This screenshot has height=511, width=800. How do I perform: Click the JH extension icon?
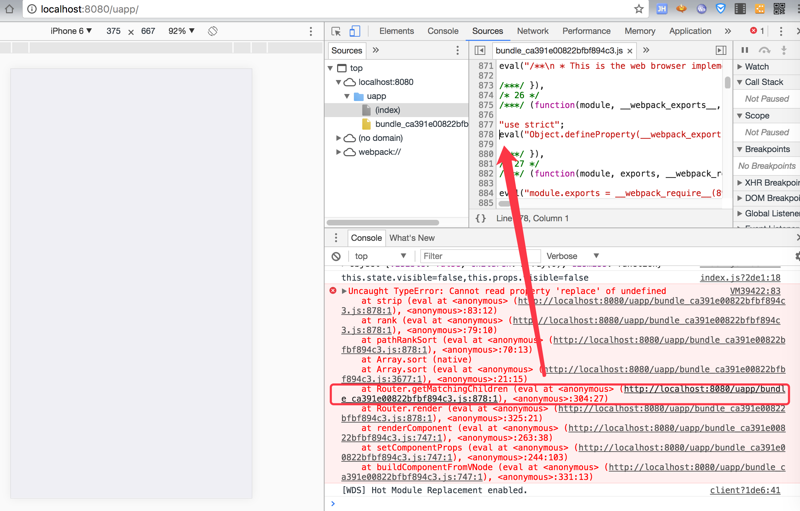(662, 9)
